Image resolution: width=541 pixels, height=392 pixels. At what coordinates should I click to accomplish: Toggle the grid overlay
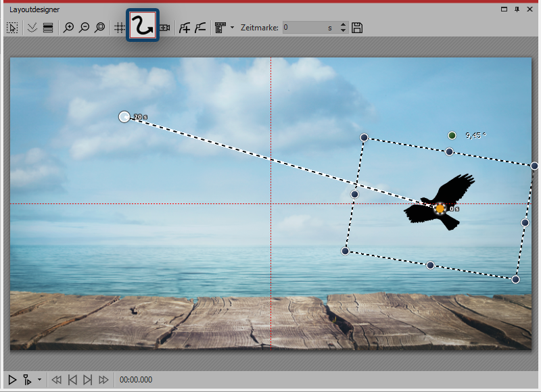pos(119,28)
